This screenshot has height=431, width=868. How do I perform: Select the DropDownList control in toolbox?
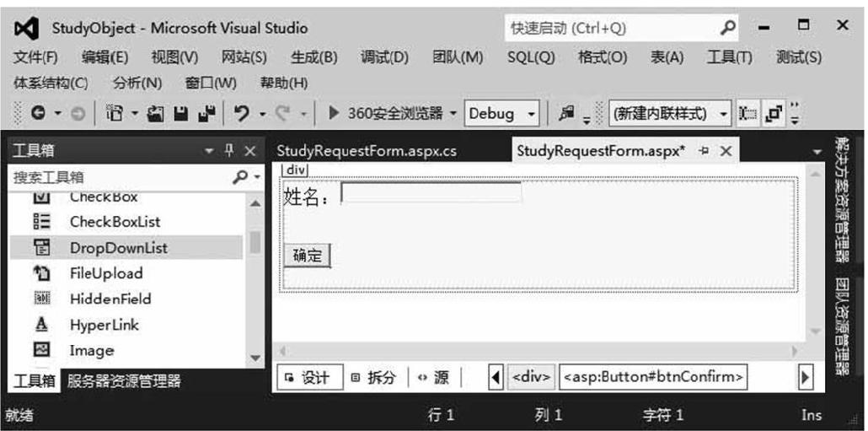click(x=126, y=248)
